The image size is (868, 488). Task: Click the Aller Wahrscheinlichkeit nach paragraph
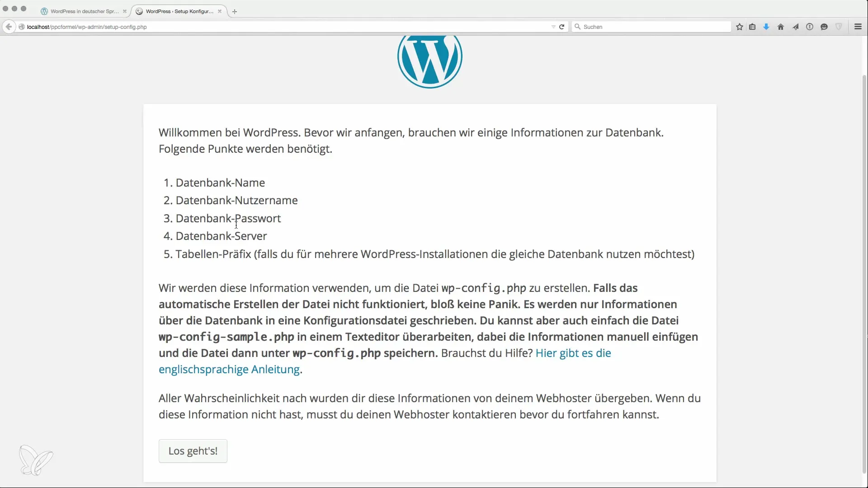click(429, 406)
